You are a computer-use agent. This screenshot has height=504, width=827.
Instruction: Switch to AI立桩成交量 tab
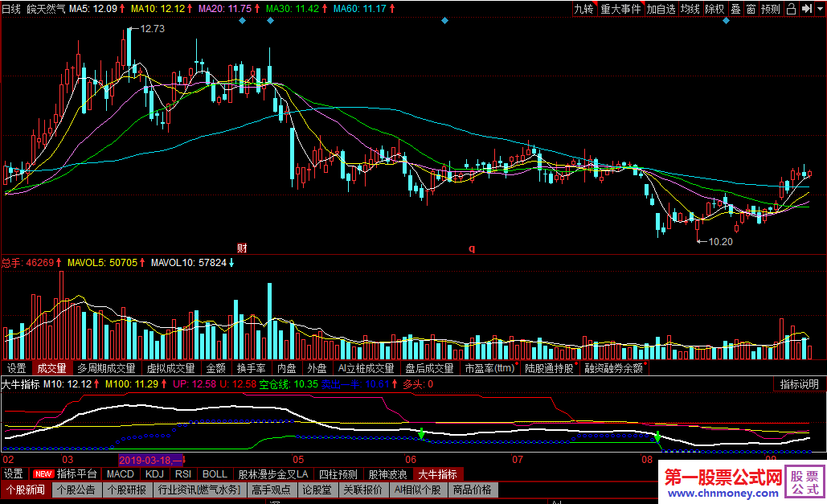pos(366,368)
